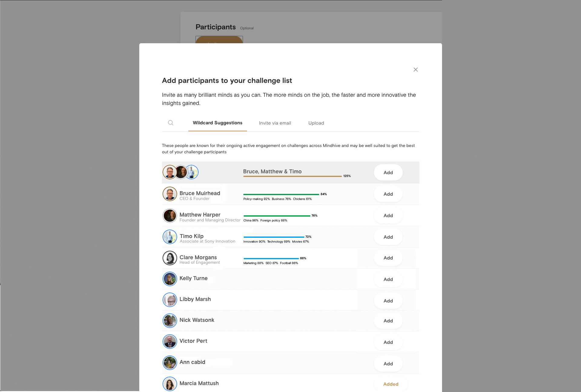Click Clare Morgans' Head of Engagement title
Image resolution: width=581 pixels, height=392 pixels.
(200, 262)
